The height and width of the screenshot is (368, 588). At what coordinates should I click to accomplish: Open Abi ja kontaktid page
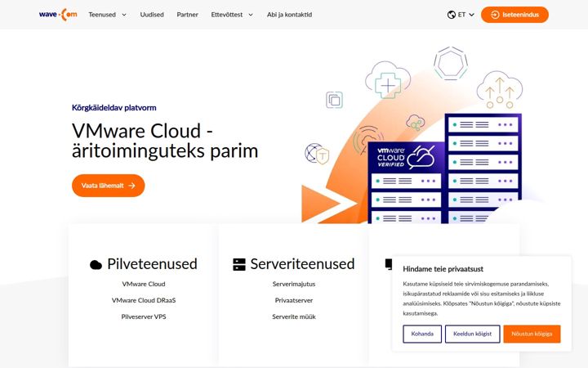289,15
